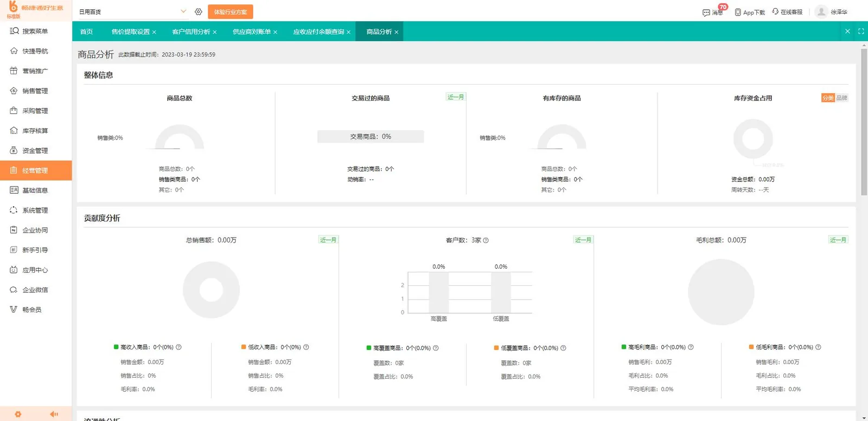Image resolution: width=868 pixels, height=421 pixels.
Task: Open 应用中心 sidebar item
Action: click(36, 270)
